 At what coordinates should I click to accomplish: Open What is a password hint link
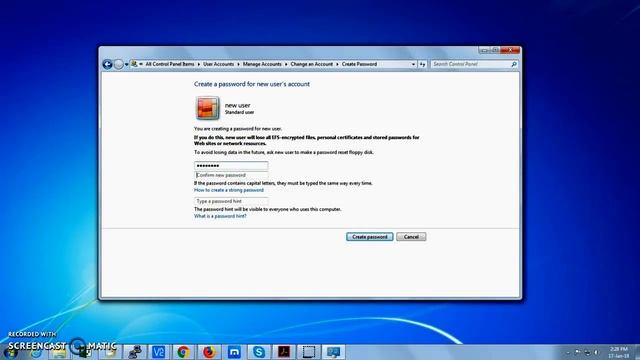pos(220,216)
